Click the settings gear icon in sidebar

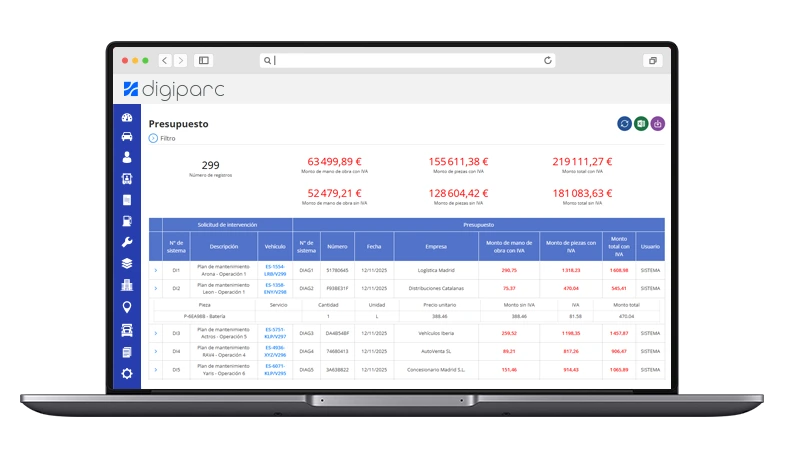click(127, 374)
